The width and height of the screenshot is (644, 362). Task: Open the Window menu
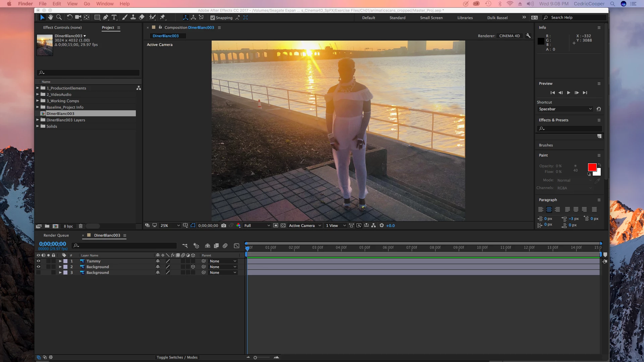click(105, 4)
